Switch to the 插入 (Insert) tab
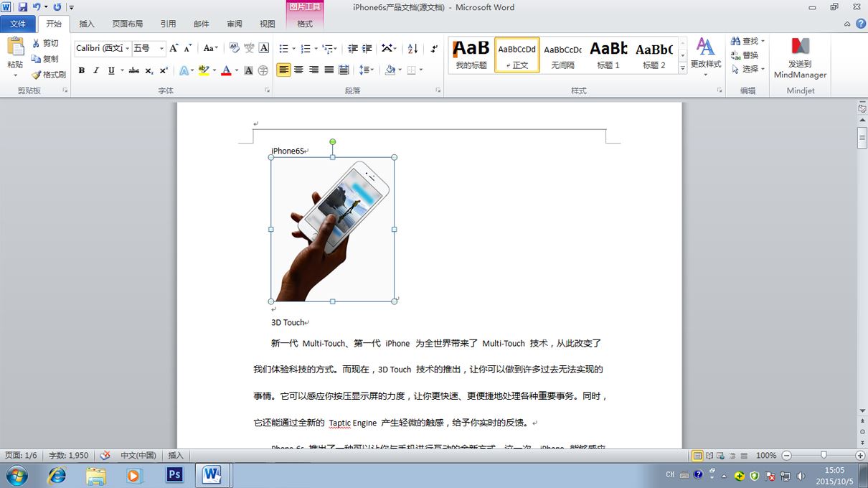 [x=87, y=24]
